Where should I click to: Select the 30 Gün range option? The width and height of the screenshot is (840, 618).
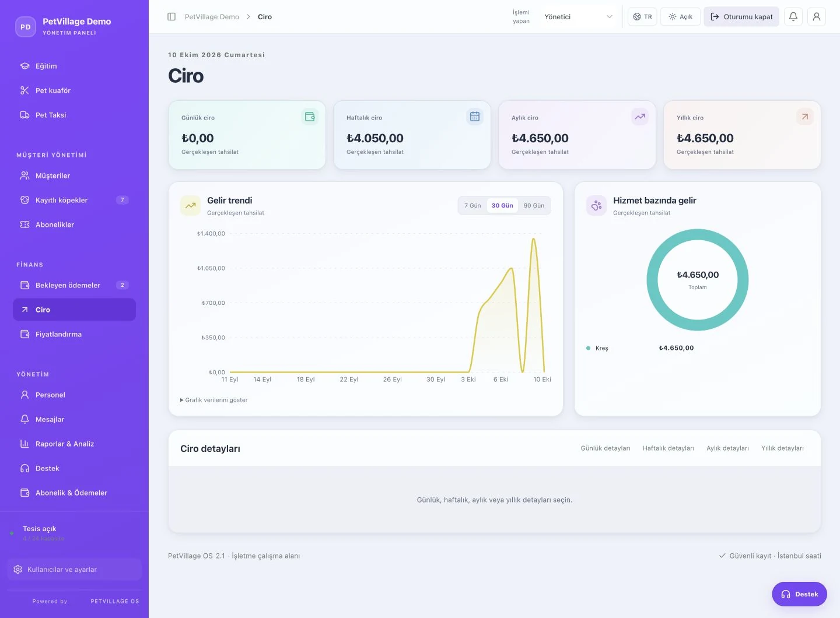click(502, 206)
